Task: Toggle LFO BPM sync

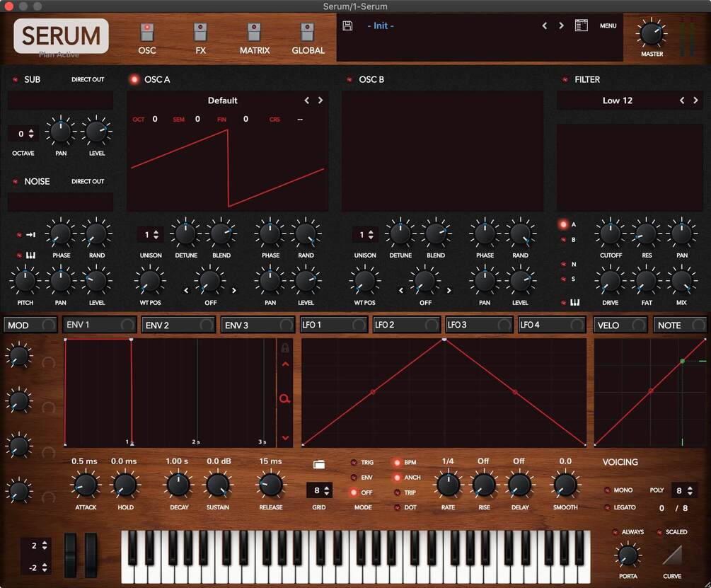Action: coord(397,463)
